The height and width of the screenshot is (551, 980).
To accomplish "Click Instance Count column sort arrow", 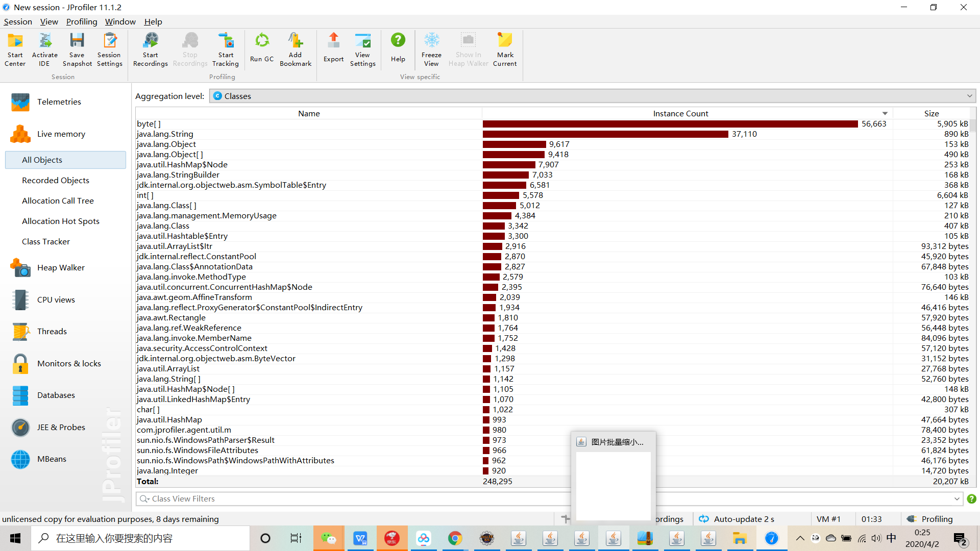I will point(885,114).
